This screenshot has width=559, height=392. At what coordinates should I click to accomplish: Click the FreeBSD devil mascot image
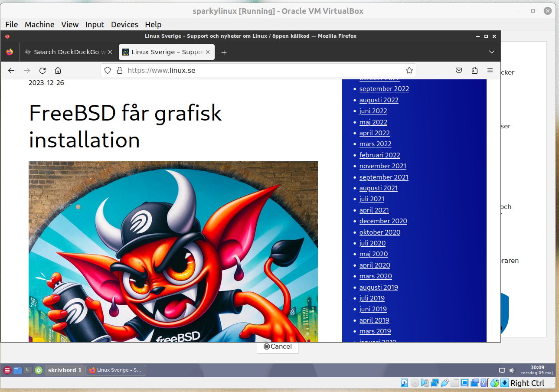tap(173, 252)
